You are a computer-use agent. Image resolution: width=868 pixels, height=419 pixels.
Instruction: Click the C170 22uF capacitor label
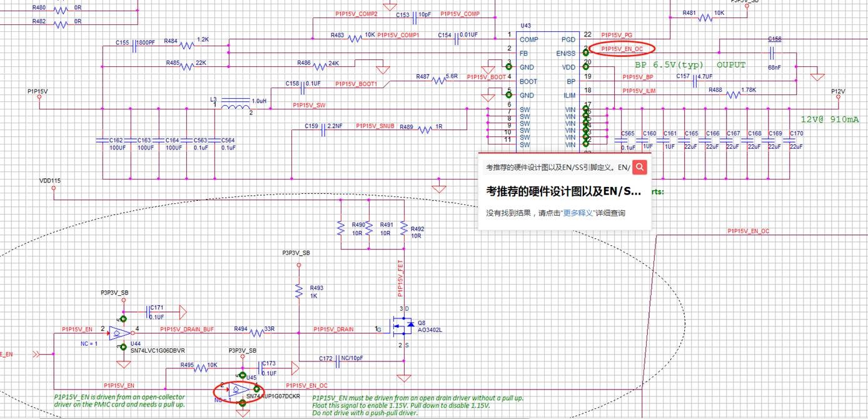point(796,140)
